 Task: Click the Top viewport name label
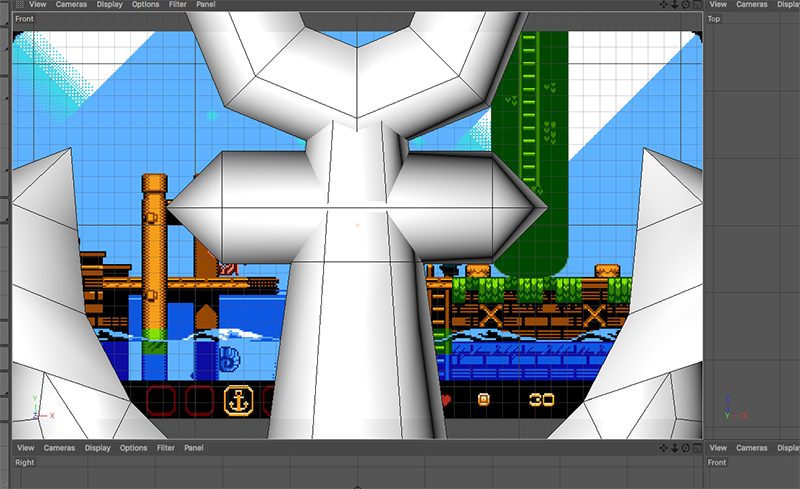coord(713,19)
